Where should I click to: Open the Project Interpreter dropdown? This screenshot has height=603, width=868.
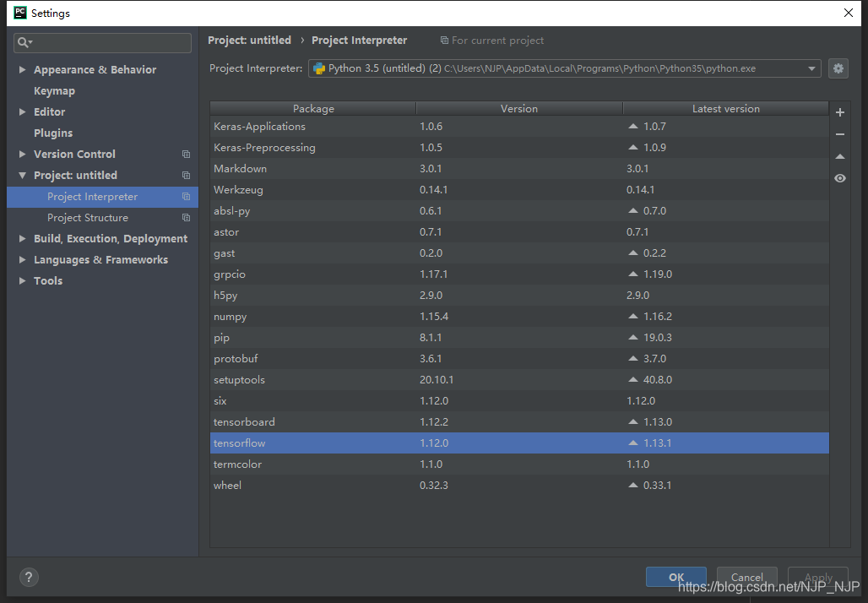811,68
